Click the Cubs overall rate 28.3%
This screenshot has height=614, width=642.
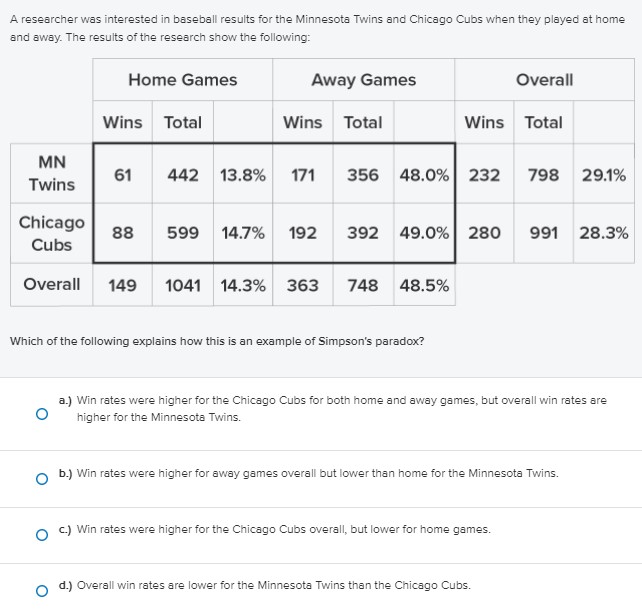click(x=604, y=233)
